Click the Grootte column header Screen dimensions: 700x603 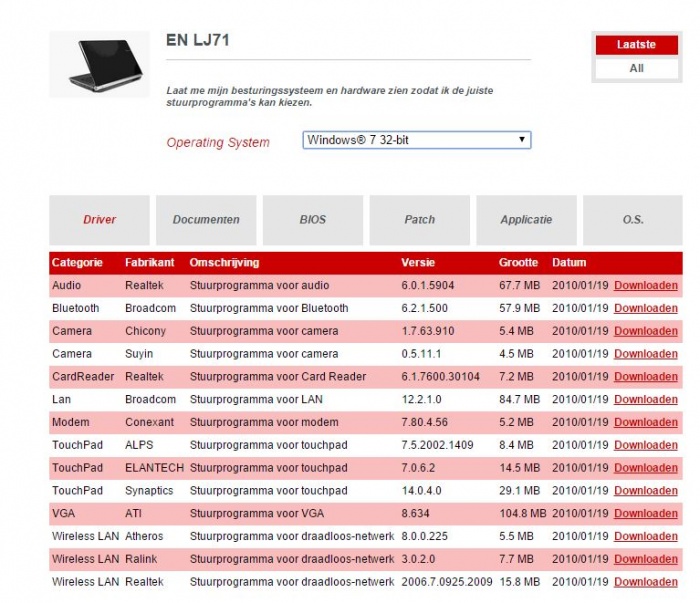click(518, 262)
